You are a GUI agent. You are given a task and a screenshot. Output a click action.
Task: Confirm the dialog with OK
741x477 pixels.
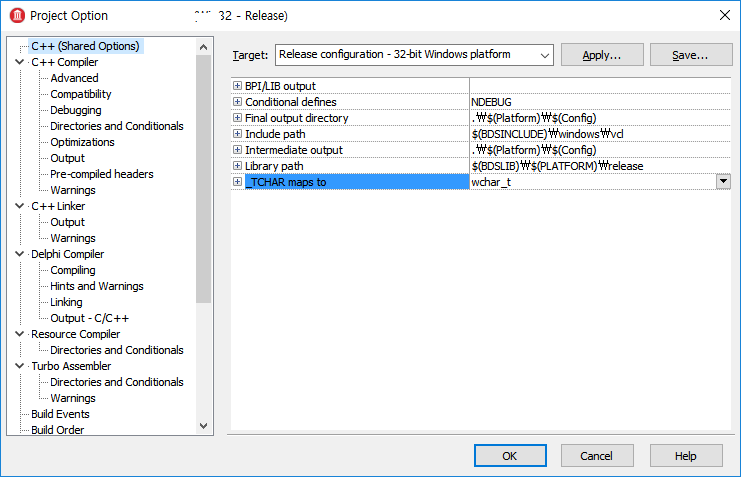(x=509, y=455)
